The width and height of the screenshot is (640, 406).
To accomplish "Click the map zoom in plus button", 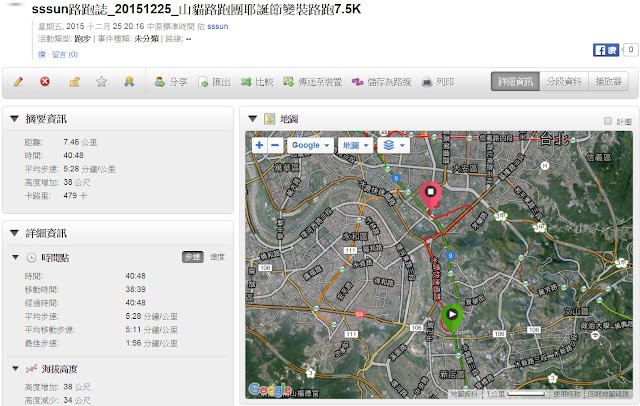I will point(259,145).
